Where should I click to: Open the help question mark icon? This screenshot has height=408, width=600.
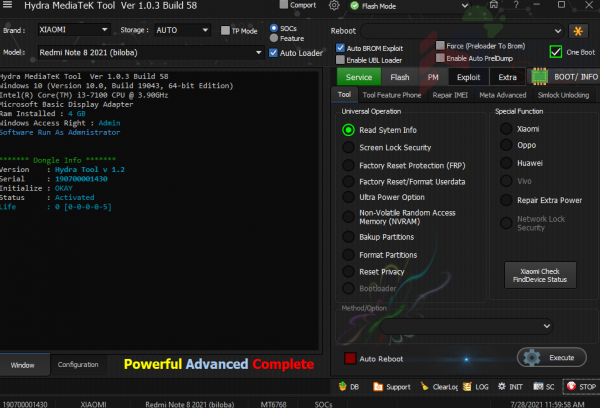click(516, 5)
